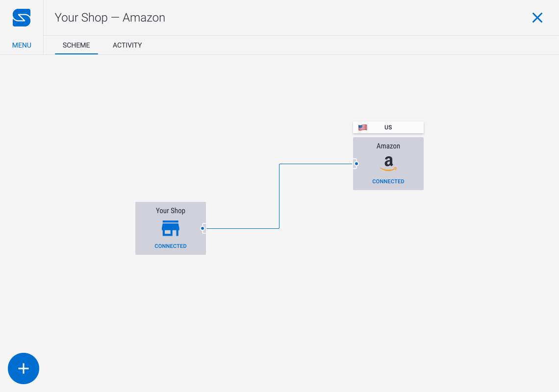Click CONNECTED status under Amazon
The width and height of the screenshot is (559, 392).
[x=388, y=181]
